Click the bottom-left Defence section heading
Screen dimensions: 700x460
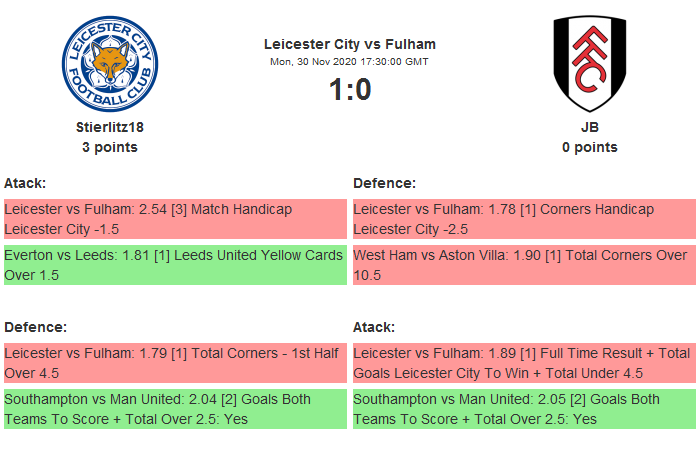(x=35, y=327)
